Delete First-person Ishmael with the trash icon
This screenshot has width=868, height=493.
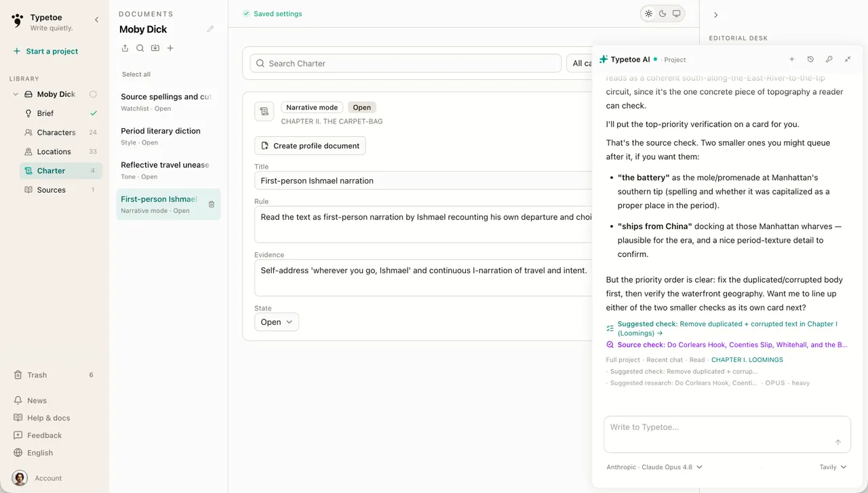coord(212,204)
